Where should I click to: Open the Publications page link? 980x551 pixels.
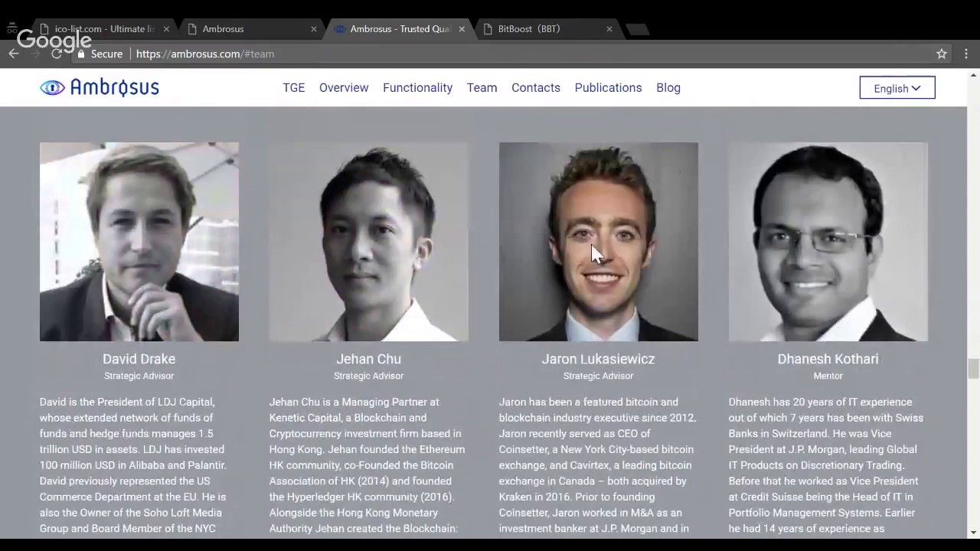608,87
